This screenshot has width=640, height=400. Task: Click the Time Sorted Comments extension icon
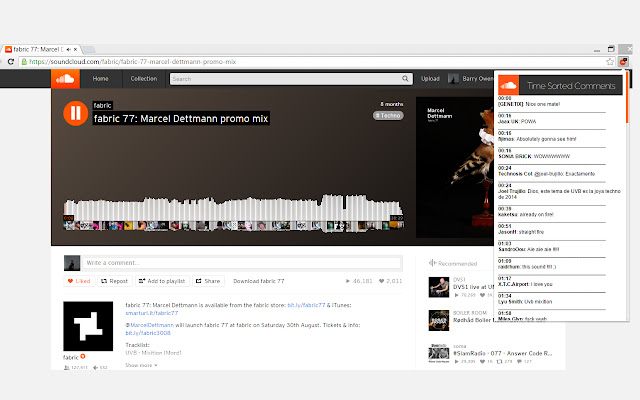pyautogui.click(x=623, y=62)
